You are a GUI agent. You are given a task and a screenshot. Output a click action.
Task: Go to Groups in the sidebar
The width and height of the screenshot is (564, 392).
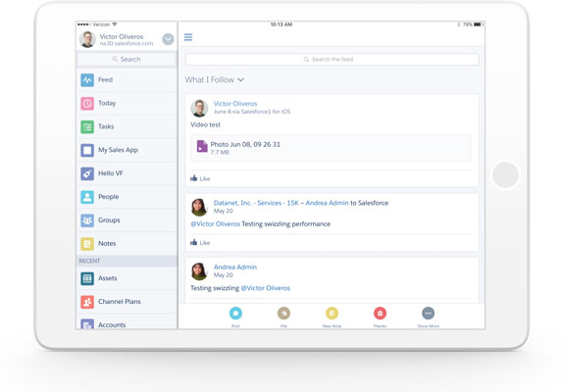pos(127,220)
